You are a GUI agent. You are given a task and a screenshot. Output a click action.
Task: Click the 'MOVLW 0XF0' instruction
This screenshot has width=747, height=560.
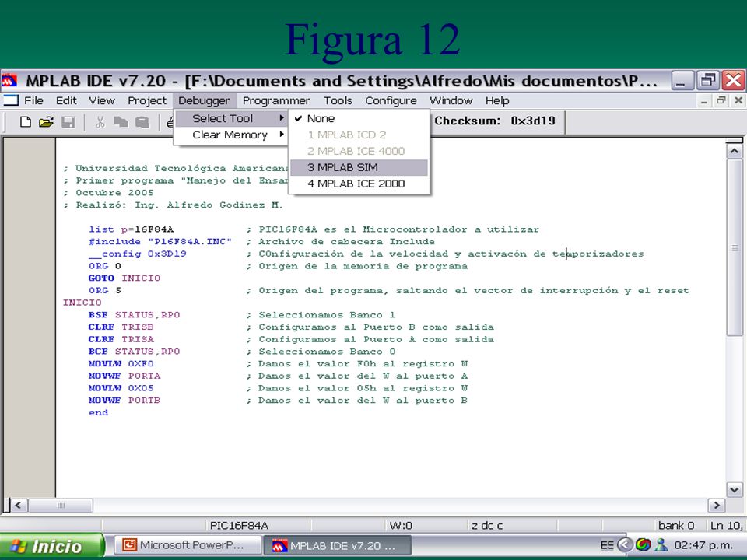tap(121, 364)
